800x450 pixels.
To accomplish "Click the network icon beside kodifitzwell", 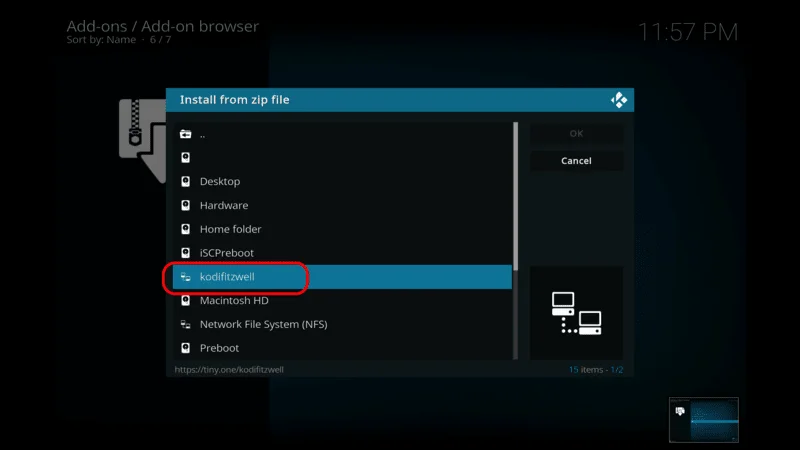I will 186,277.
